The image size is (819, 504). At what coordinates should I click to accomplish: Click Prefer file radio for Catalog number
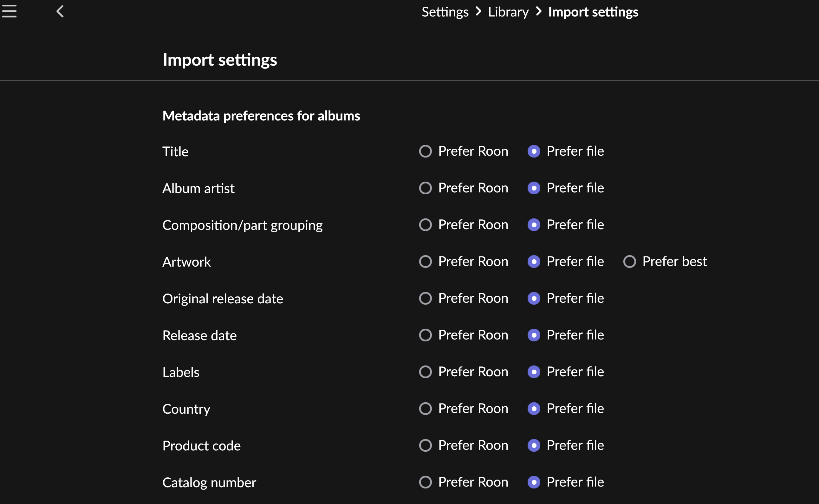click(534, 482)
